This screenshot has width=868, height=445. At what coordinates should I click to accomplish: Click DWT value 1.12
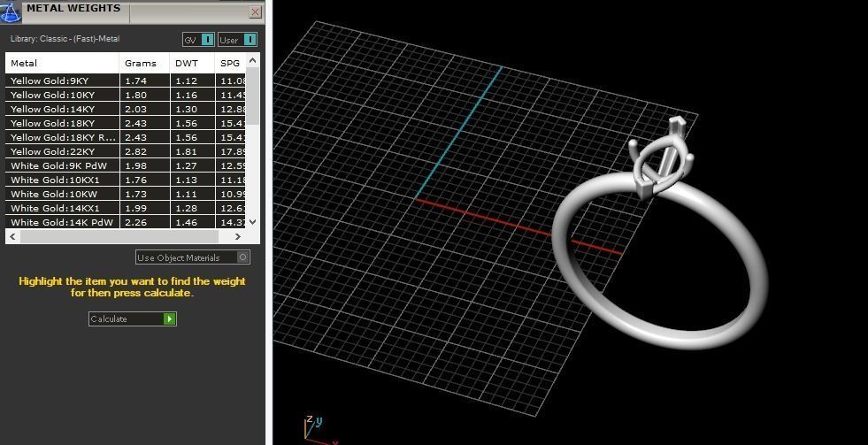click(x=186, y=81)
